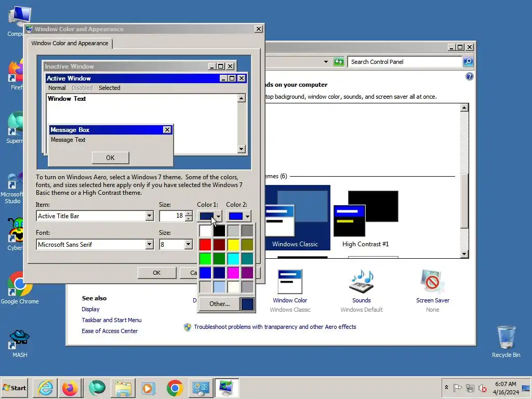The height and width of the screenshot is (399, 532).
Task: Open Control Panel help icon
Action: (470, 77)
